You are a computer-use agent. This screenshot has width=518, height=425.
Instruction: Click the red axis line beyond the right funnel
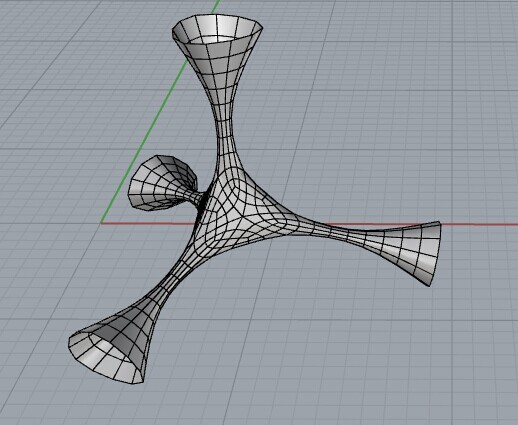point(480,224)
